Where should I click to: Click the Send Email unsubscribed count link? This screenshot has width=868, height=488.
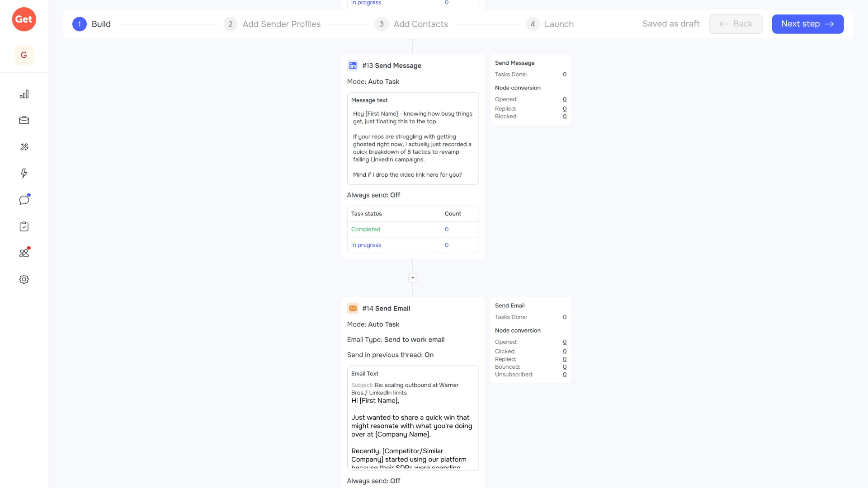pos(565,375)
